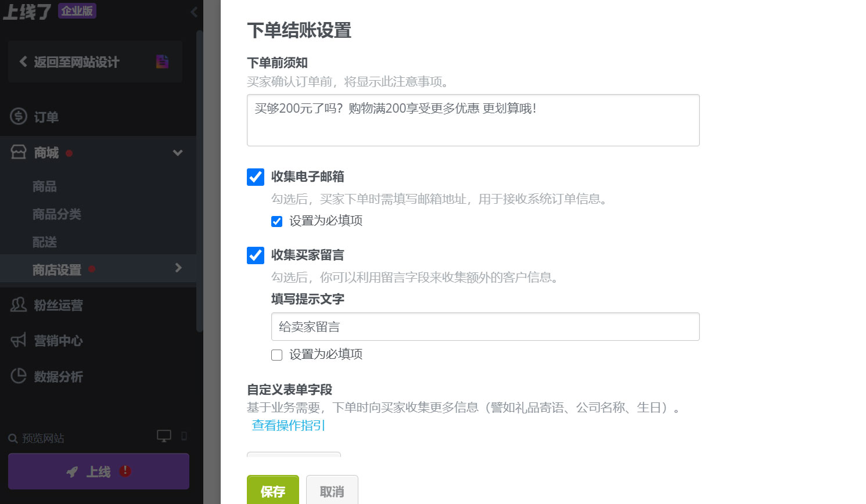
Task: Open the 查看操作指引 link
Action: tap(288, 425)
